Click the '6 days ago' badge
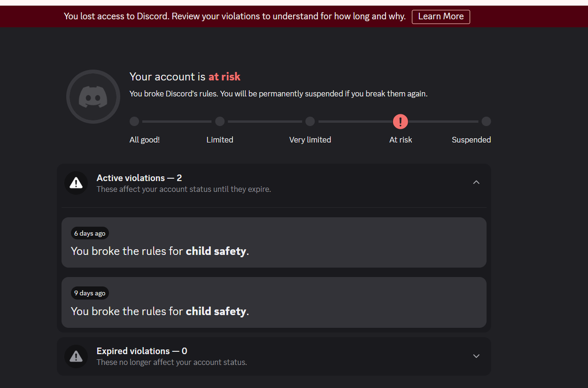Image resolution: width=588 pixels, height=388 pixels. point(90,233)
